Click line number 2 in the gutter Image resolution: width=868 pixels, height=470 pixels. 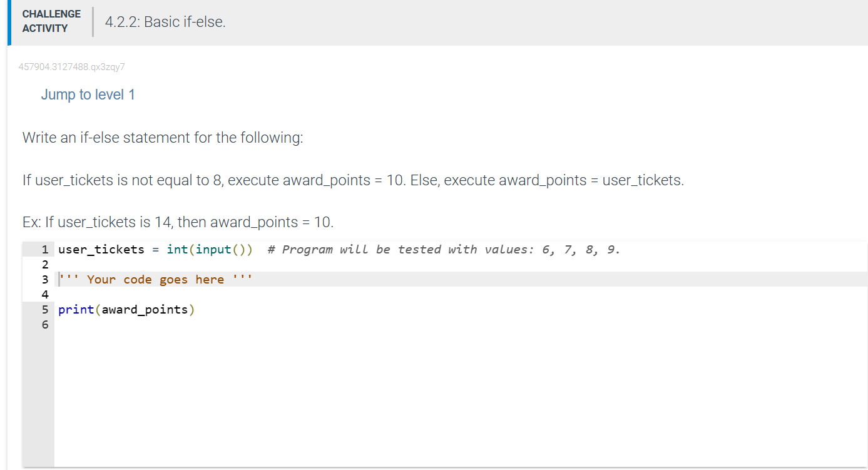tap(44, 264)
